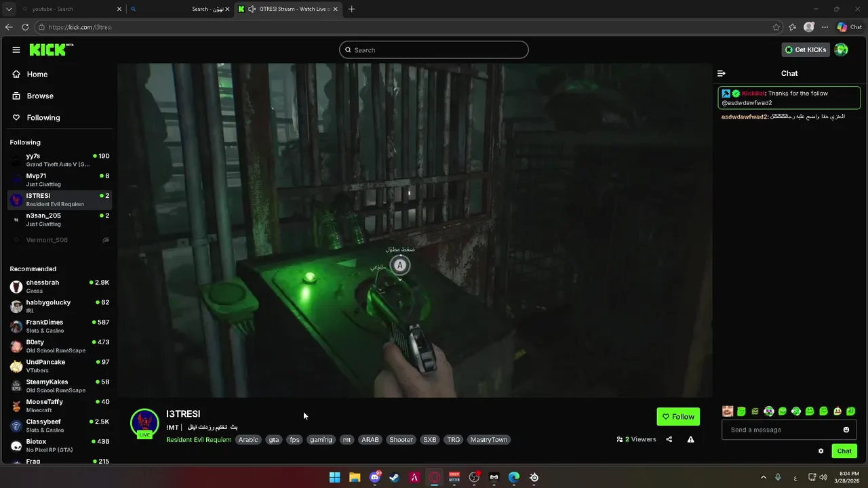Open recommended channel Biotox
868x488 pixels.
tap(60, 445)
